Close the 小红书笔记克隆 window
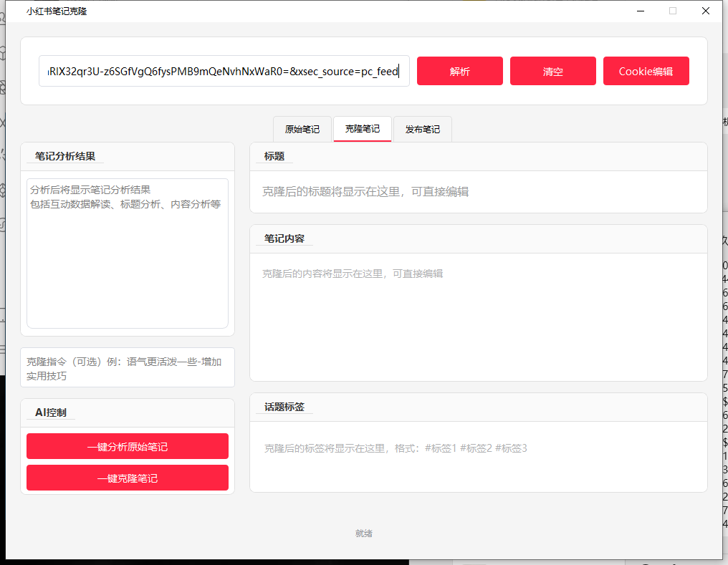Viewport: 728px width, 565px height. coord(706,11)
